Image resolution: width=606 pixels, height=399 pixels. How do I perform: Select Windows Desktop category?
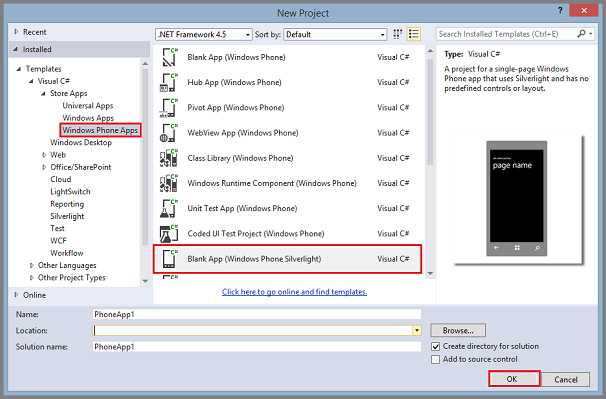(81, 142)
